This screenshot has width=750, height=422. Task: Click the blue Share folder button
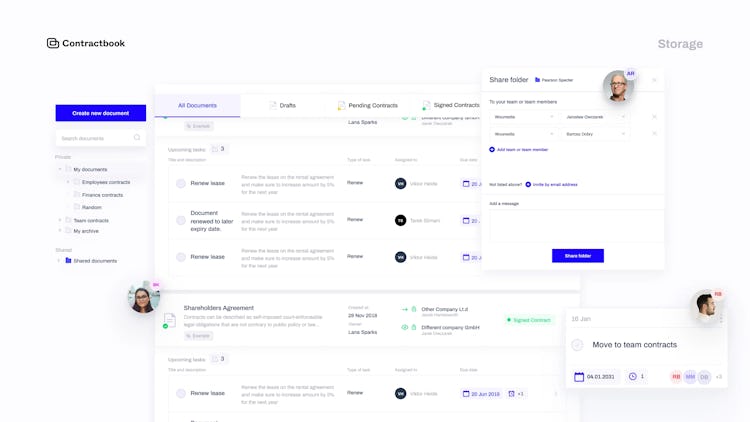(578, 255)
